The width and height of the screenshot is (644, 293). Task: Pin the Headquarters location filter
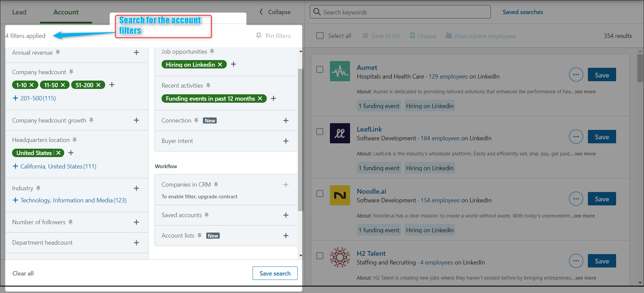pyautogui.click(x=75, y=140)
